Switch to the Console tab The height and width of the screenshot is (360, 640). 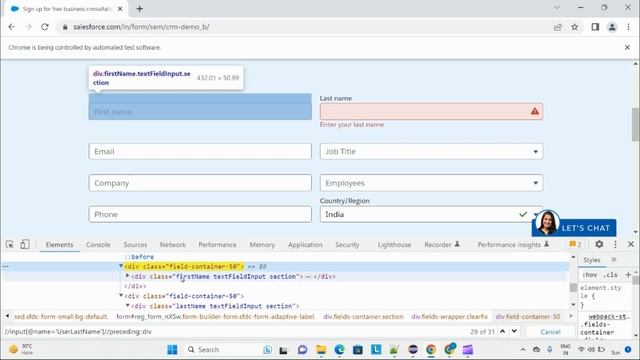tap(98, 244)
